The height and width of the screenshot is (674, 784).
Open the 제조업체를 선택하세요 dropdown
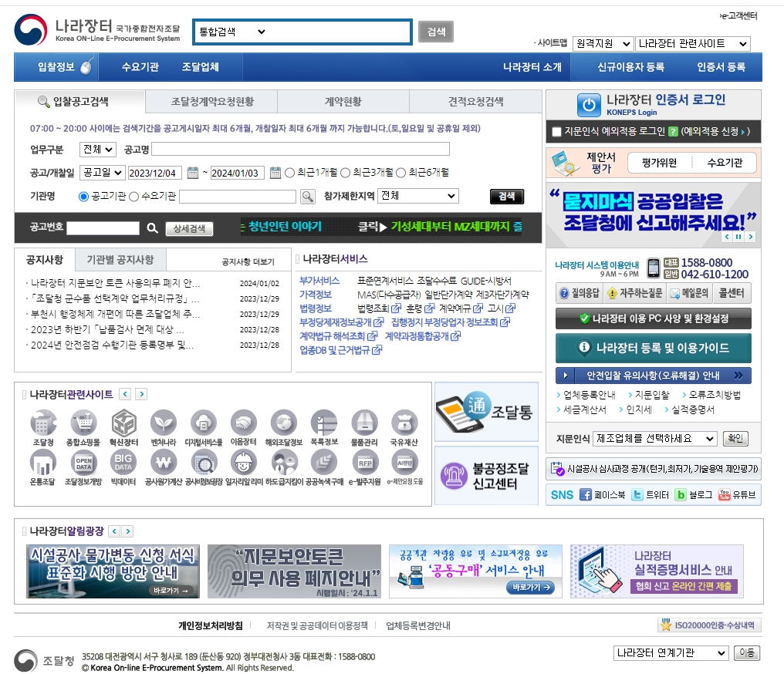pyautogui.click(x=655, y=439)
